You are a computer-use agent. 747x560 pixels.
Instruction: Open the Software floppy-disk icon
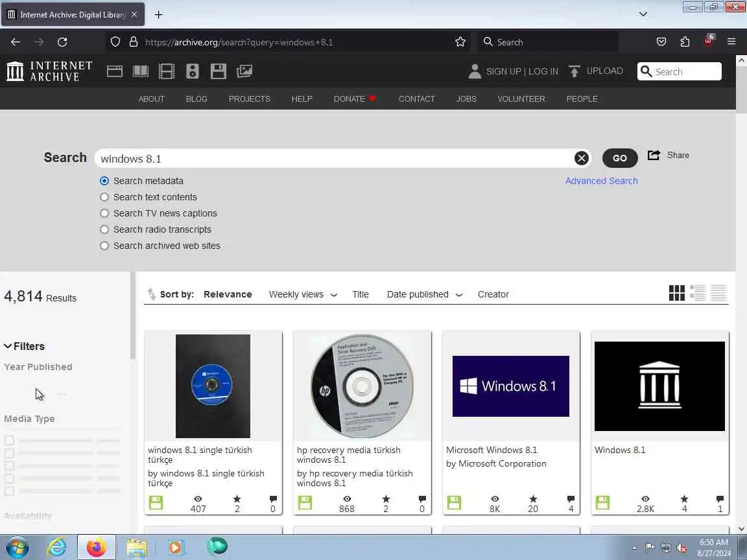click(218, 71)
